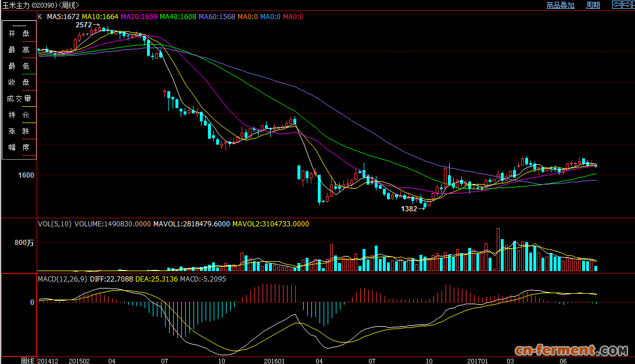The width and height of the screenshot is (635, 364).
Task: Click the 玉米主力 (020390) chart title
Action: coord(40,5)
